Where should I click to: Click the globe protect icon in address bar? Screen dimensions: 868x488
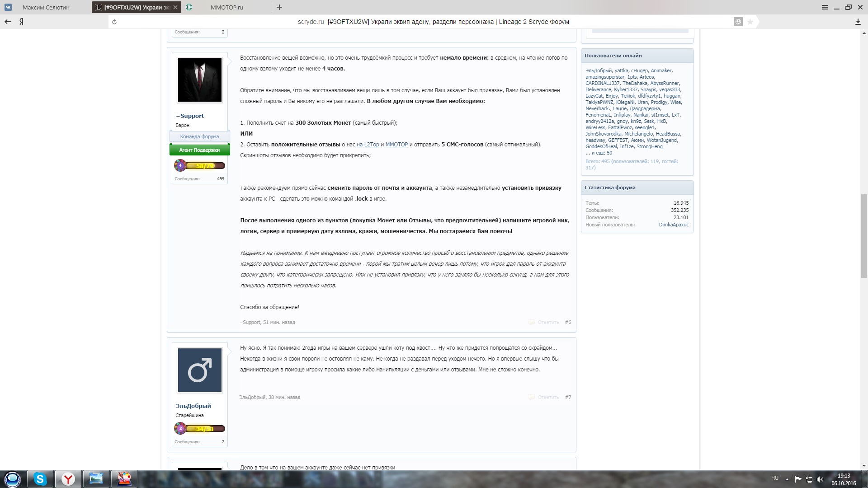click(x=738, y=22)
